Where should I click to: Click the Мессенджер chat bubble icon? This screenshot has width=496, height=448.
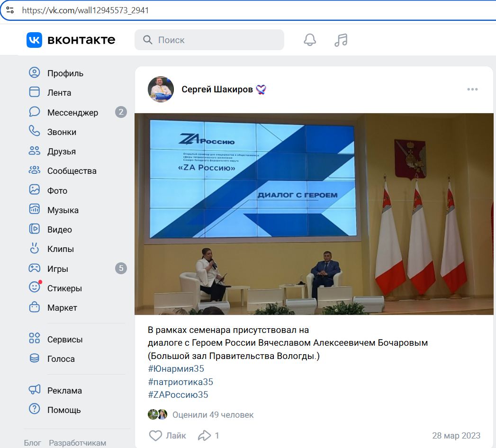(x=35, y=112)
